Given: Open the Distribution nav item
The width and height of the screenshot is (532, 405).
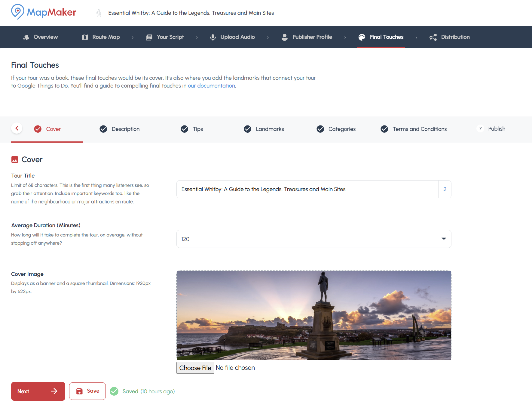Looking at the screenshot, I should point(450,37).
